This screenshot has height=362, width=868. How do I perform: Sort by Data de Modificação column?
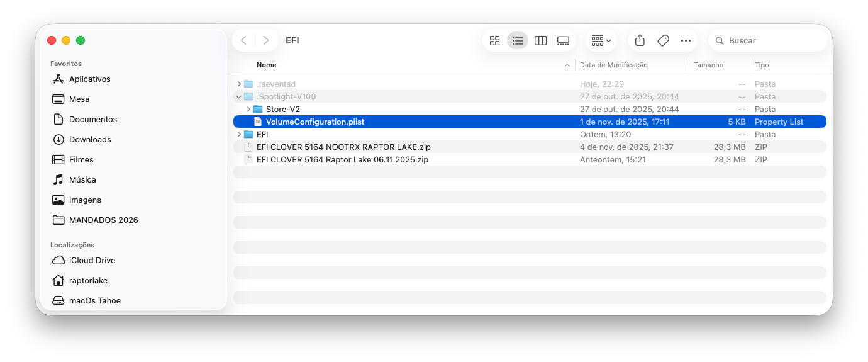613,65
